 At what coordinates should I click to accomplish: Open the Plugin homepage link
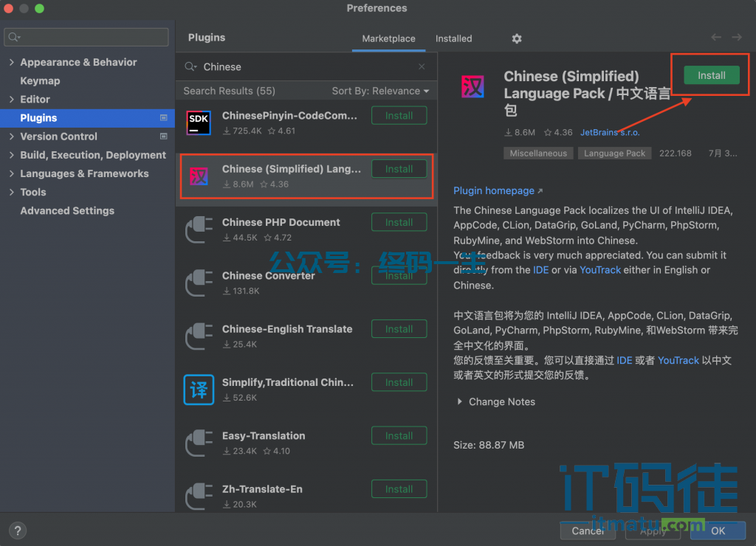click(494, 190)
